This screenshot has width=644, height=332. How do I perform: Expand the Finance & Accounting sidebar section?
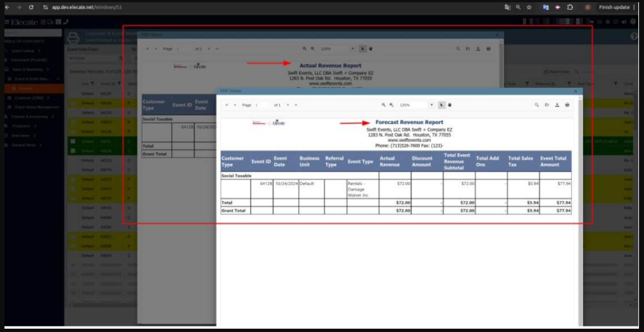[31, 117]
